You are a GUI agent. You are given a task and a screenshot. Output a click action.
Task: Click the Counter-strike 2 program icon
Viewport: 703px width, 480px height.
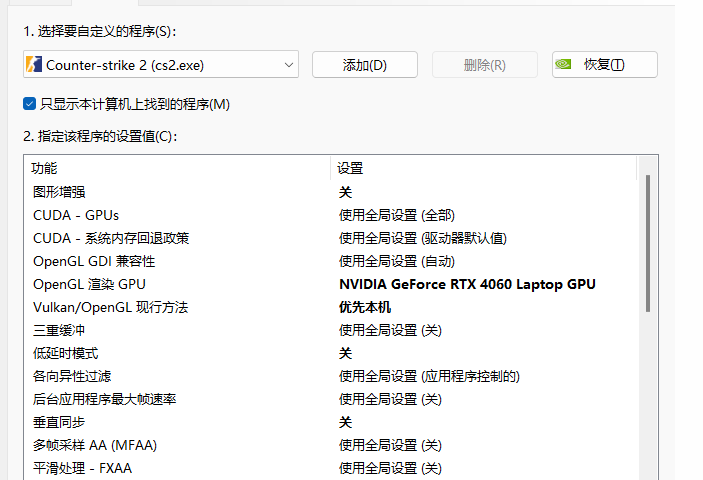pyautogui.click(x=34, y=65)
